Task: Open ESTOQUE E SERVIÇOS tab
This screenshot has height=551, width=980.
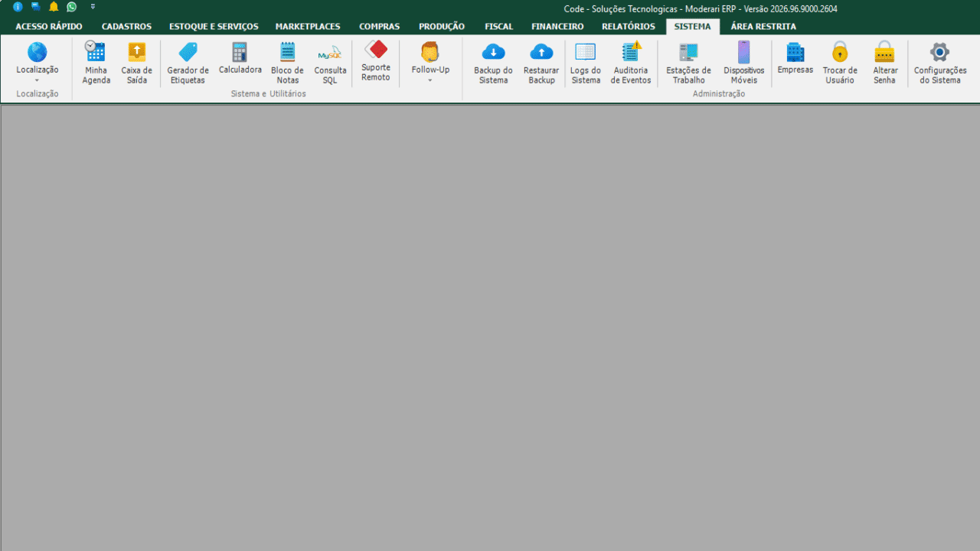Action: [x=214, y=27]
